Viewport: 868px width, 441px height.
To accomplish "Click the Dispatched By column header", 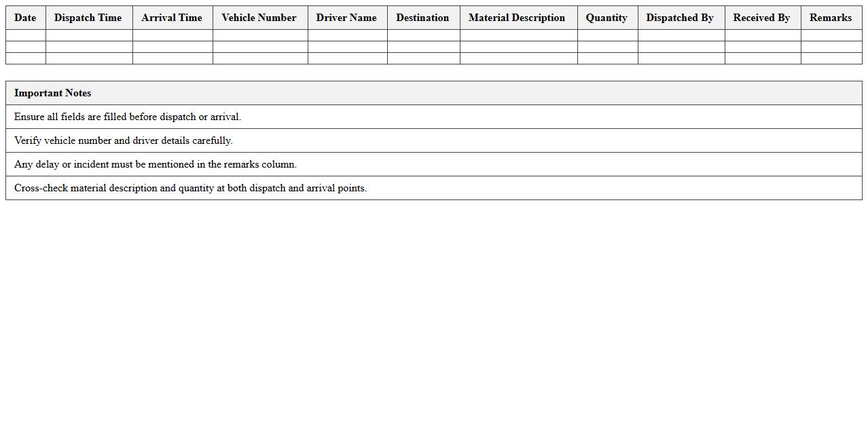I will [x=680, y=18].
